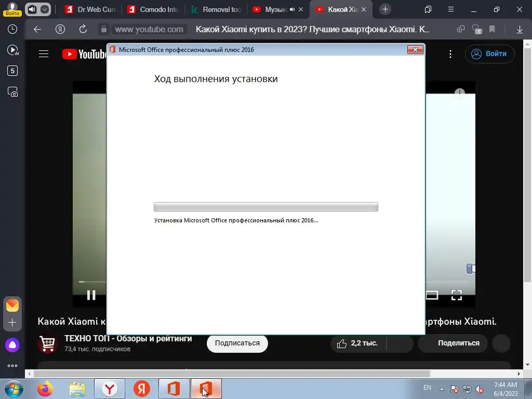Show hidden tray icons arrow

[x=442, y=389]
